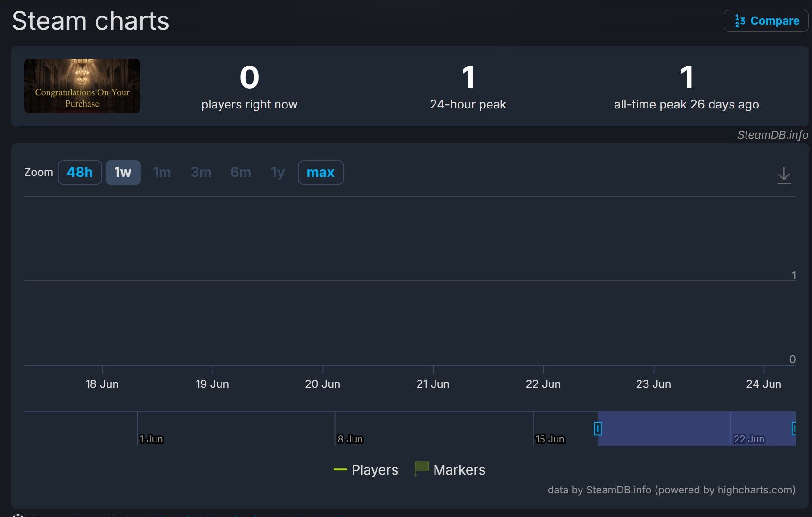Toggle the Markers series in legend
The width and height of the screenshot is (812, 517).
tap(450, 470)
